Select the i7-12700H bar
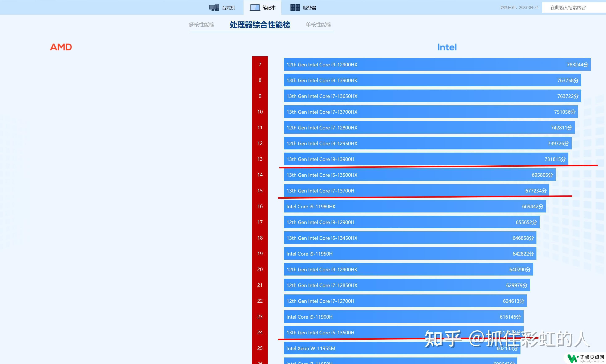The height and width of the screenshot is (364, 606). click(405, 301)
